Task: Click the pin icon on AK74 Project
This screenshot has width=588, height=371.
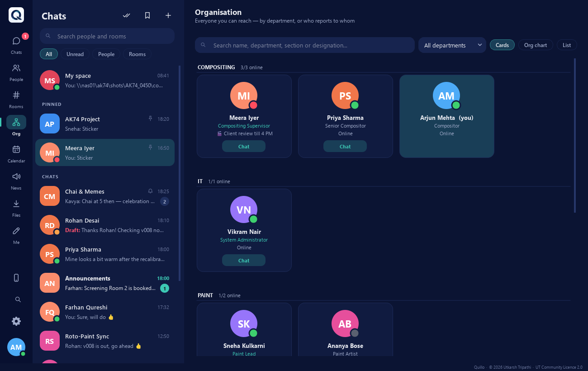Action: click(x=151, y=119)
